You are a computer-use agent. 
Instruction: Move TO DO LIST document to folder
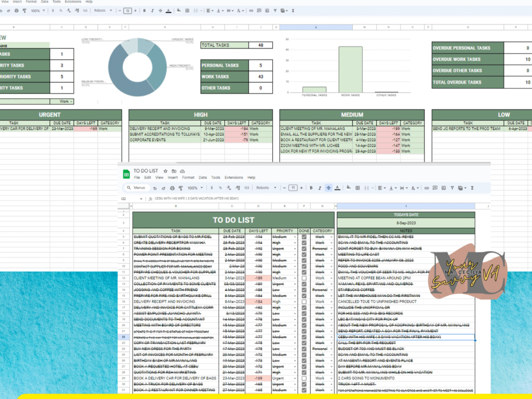coord(174,171)
